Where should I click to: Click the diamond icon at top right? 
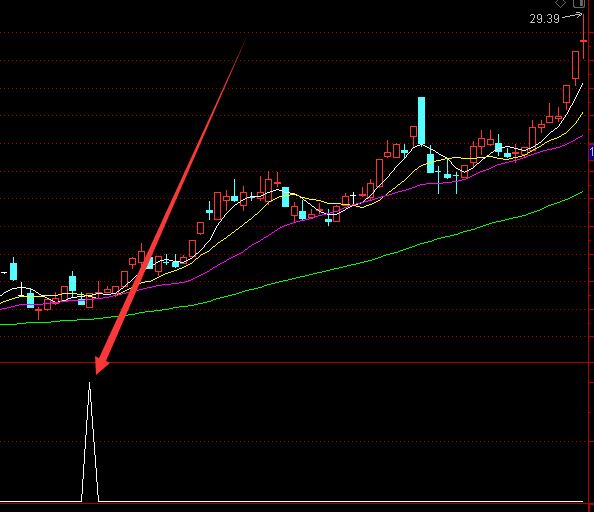point(560,3)
